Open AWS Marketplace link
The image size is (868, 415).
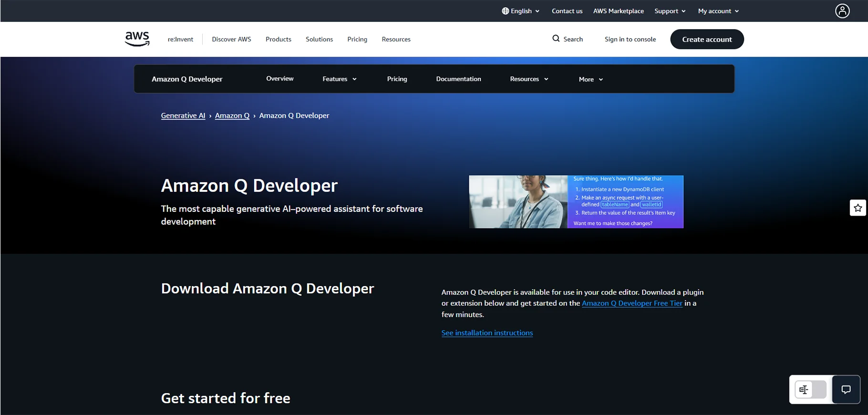click(618, 11)
